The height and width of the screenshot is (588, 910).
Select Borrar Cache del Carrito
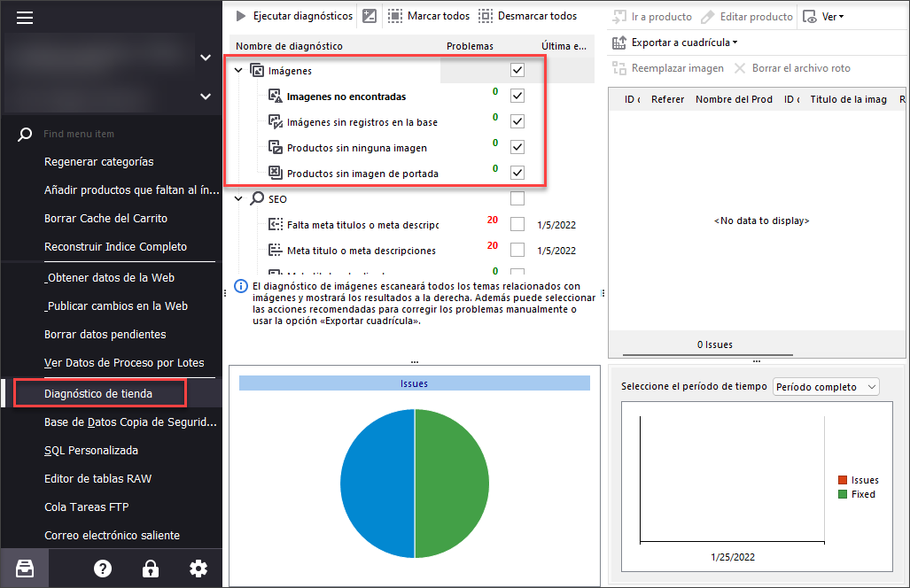click(105, 219)
